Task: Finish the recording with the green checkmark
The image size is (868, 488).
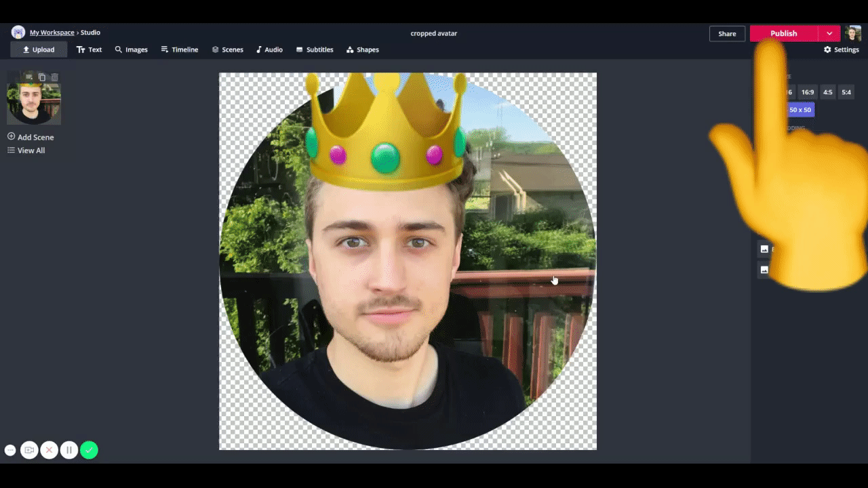Action: pyautogui.click(x=89, y=450)
